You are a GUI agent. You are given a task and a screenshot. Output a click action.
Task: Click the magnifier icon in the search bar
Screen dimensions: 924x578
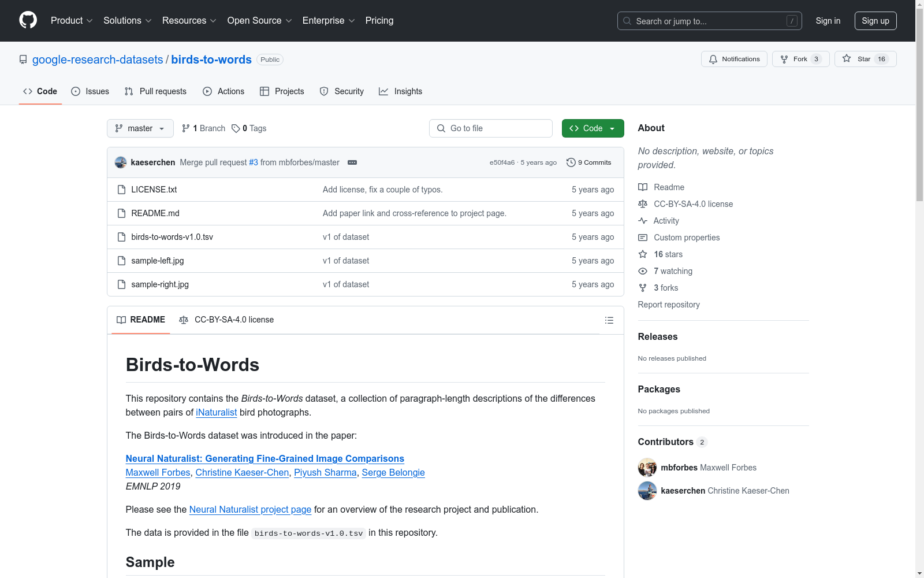click(627, 21)
